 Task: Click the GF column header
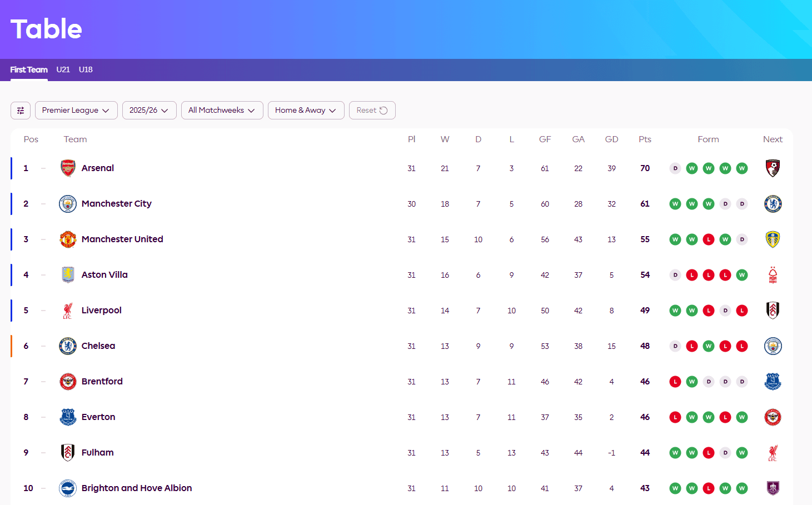click(x=545, y=139)
